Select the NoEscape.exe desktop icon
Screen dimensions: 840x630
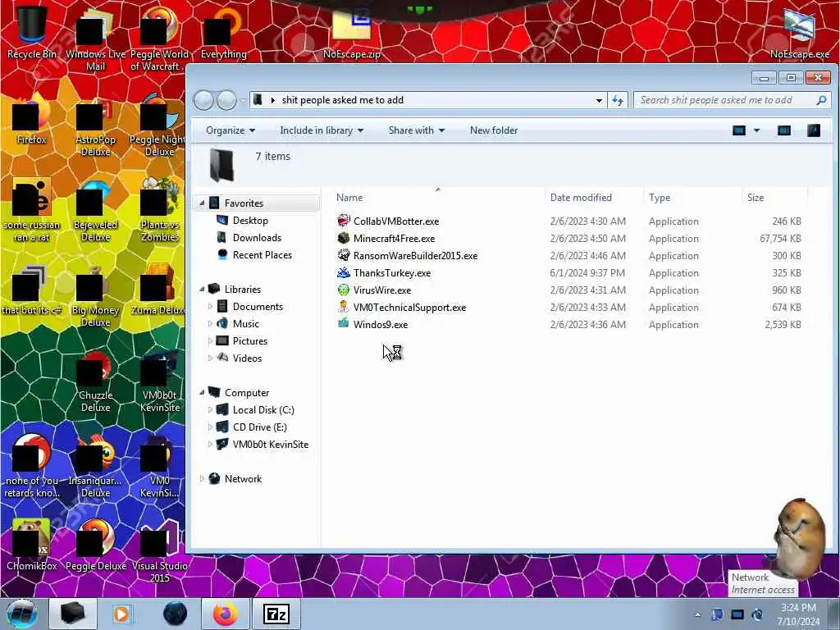[x=799, y=32]
